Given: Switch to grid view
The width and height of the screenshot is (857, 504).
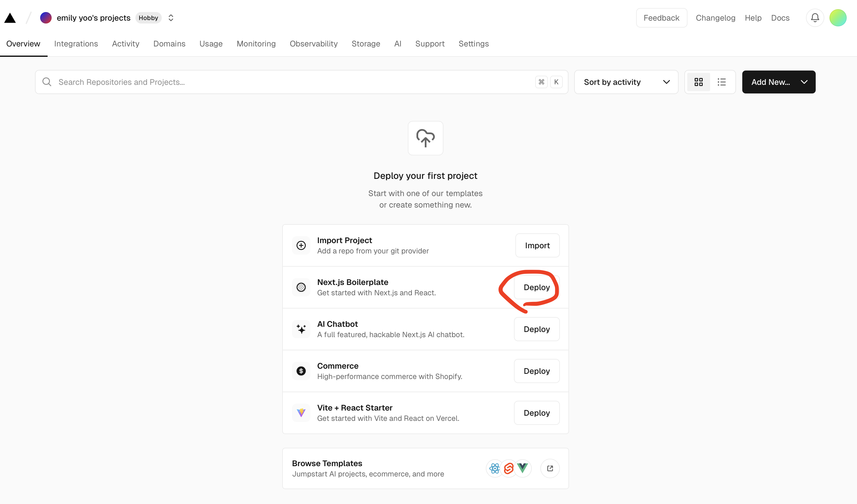Looking at the screenshot, I should tap(698, 82).
